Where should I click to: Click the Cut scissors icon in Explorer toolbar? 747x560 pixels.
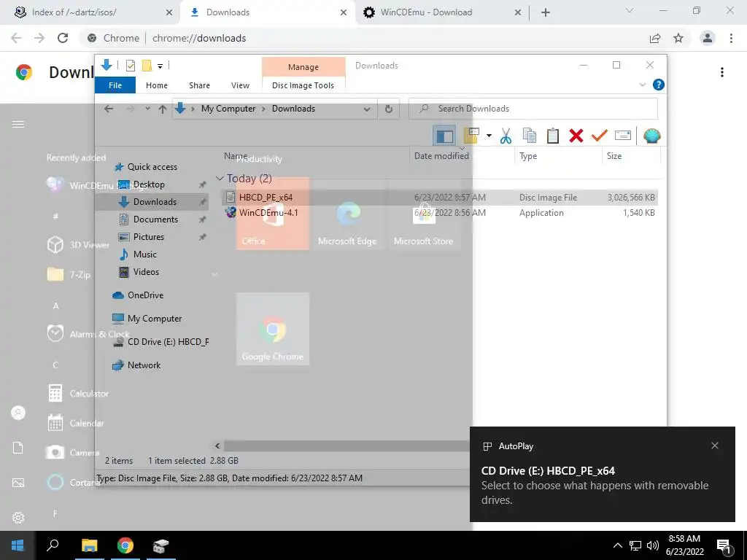pyautogui.click(x=506, y=136)
